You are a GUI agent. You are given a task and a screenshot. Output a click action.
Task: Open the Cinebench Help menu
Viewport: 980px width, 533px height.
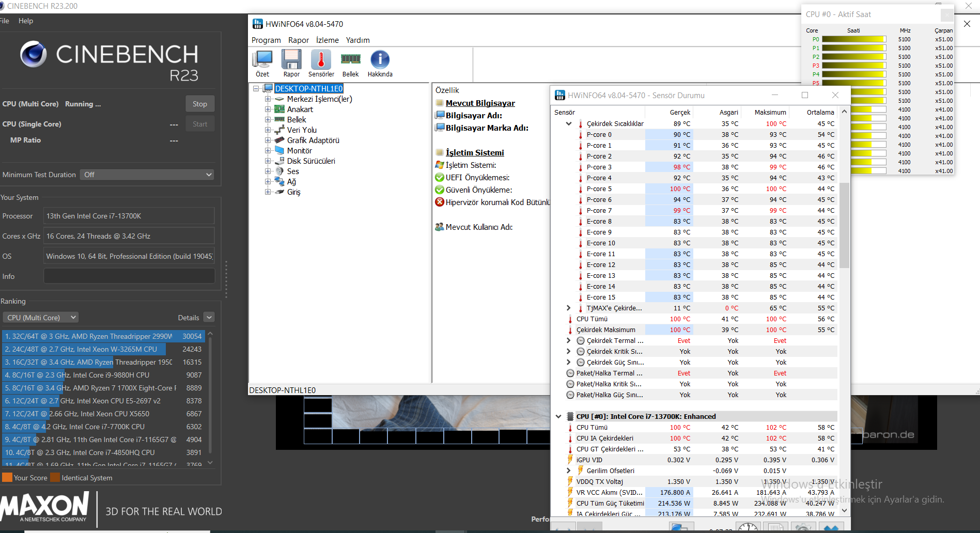(26, 21)
